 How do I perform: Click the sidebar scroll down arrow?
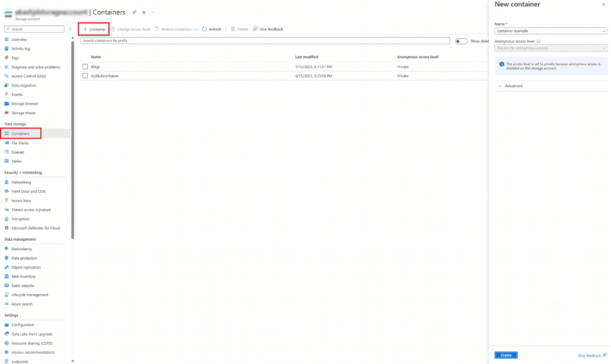[72, 361]
